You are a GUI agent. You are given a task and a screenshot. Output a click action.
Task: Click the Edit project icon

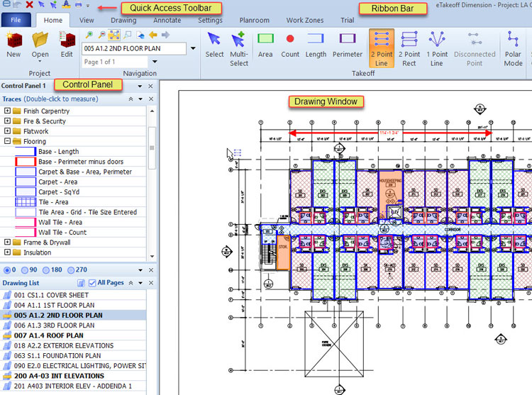(67, 40)
